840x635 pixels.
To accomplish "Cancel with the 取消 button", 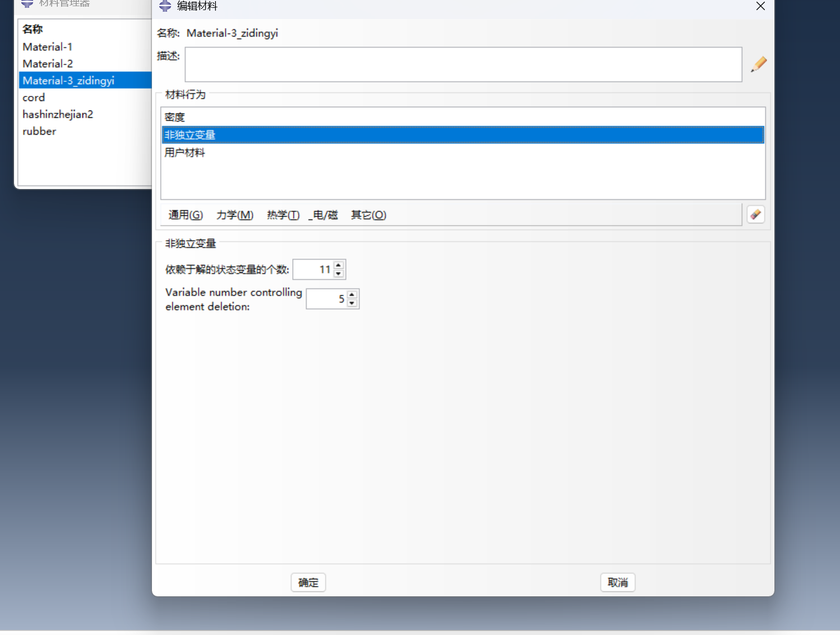I will click(x=618, y=582).
